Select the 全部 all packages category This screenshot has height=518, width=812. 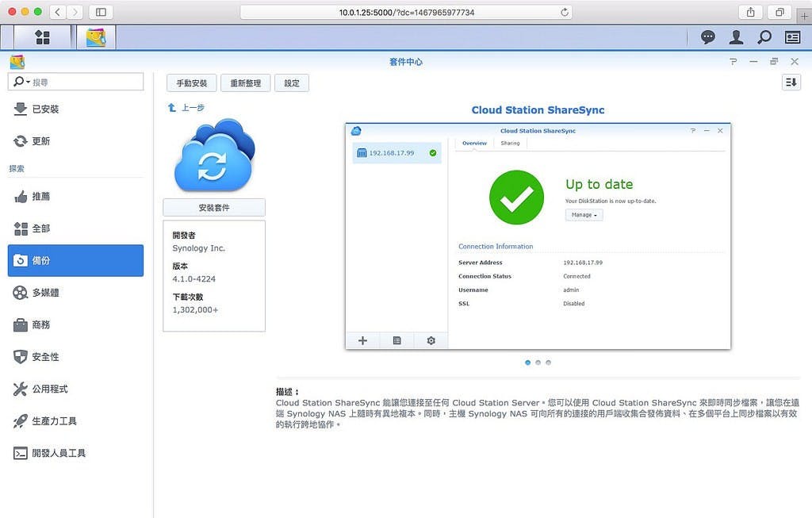(x=75, y=228)
